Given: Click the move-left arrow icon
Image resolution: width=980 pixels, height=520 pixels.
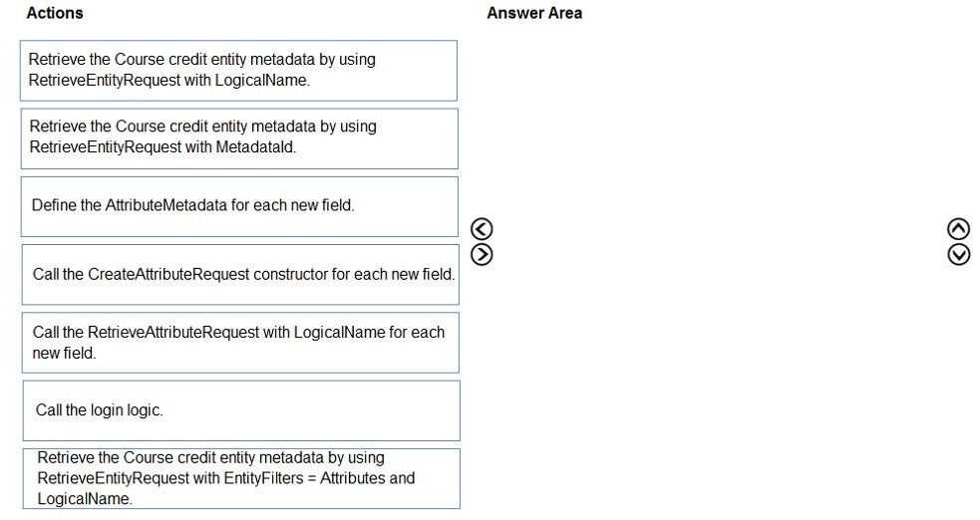Looking at the screenshot, I should click(482, 229).
